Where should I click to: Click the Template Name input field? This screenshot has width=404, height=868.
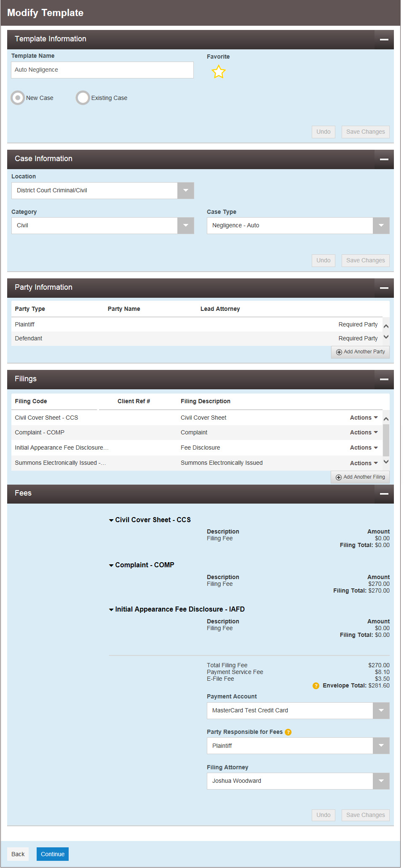(102, 70)
